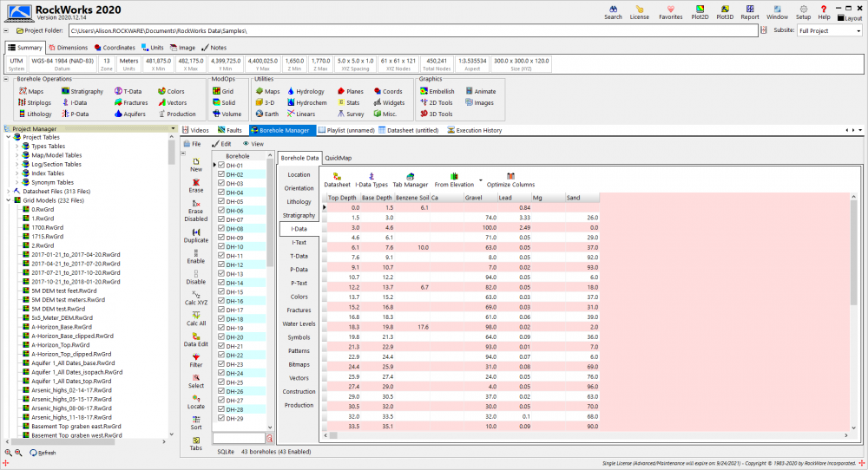The width and height of the screenshot is (868, 470).
Task: Click the Project Folder path field
Action: (413, 31)
